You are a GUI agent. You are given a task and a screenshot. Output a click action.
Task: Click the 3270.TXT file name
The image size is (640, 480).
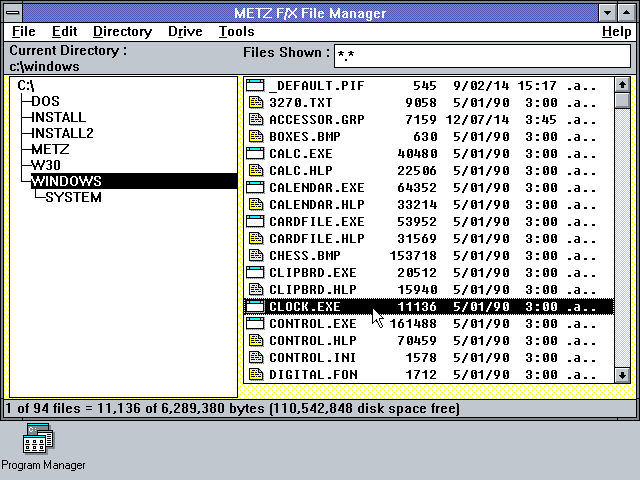tap(301, 102)
